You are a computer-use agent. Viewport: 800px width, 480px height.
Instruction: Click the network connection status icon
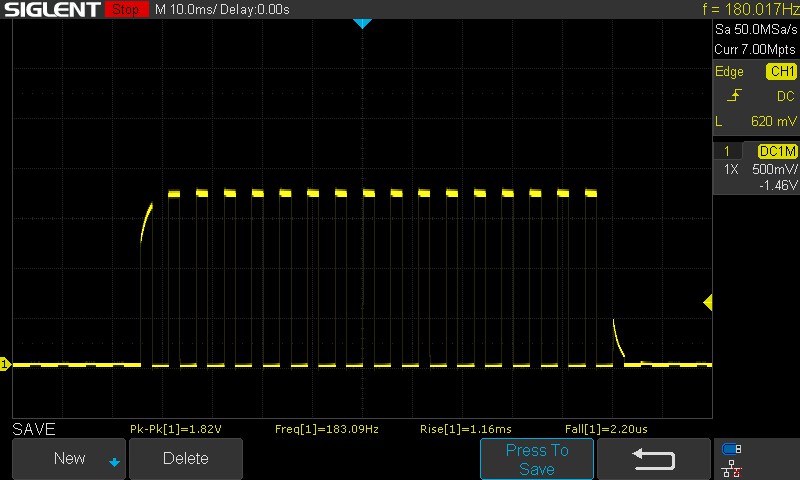pos(731,467)
